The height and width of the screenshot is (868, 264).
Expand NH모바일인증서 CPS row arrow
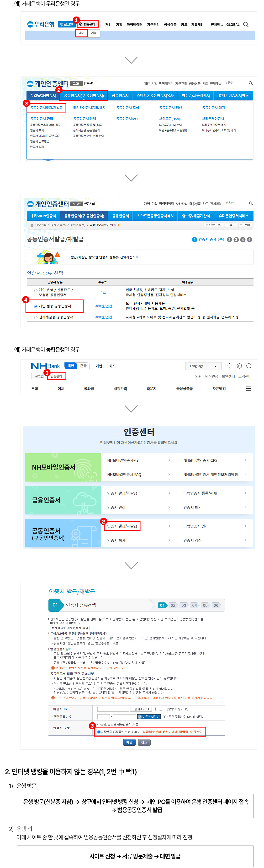point(245,460)
